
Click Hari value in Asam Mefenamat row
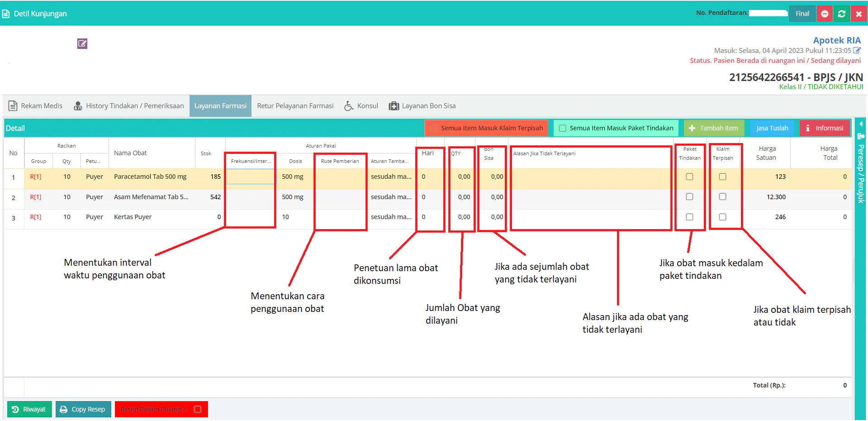click(x=423, y=197)
